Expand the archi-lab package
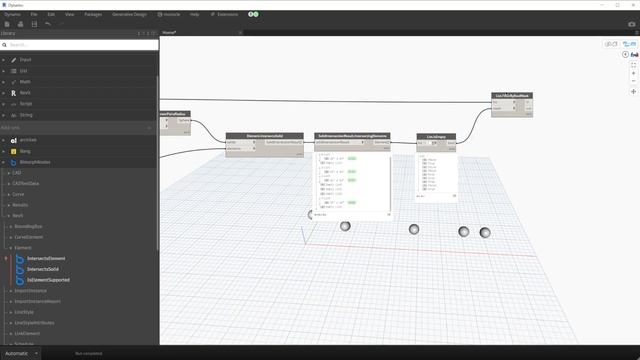Viewport: 640px width, 360px height. (x=4, y=140)
